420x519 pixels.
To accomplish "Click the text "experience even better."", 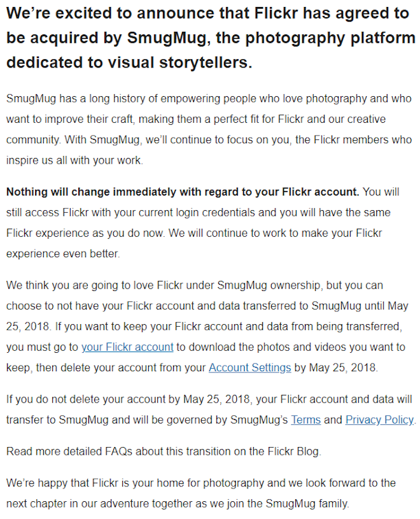I will (63, 253).
